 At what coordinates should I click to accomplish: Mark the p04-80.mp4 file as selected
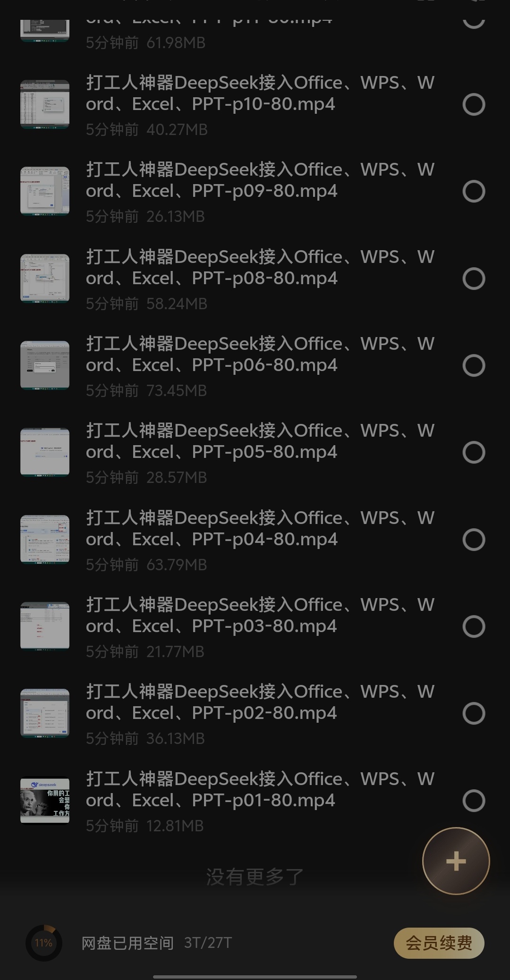coord(474,540)
